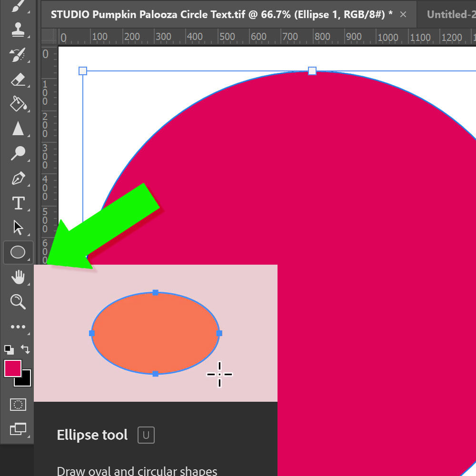Select the Paint Bucket tool
The height and width of the screenshot is (476, 476).
pyautogui.click(x=18, y=104)
